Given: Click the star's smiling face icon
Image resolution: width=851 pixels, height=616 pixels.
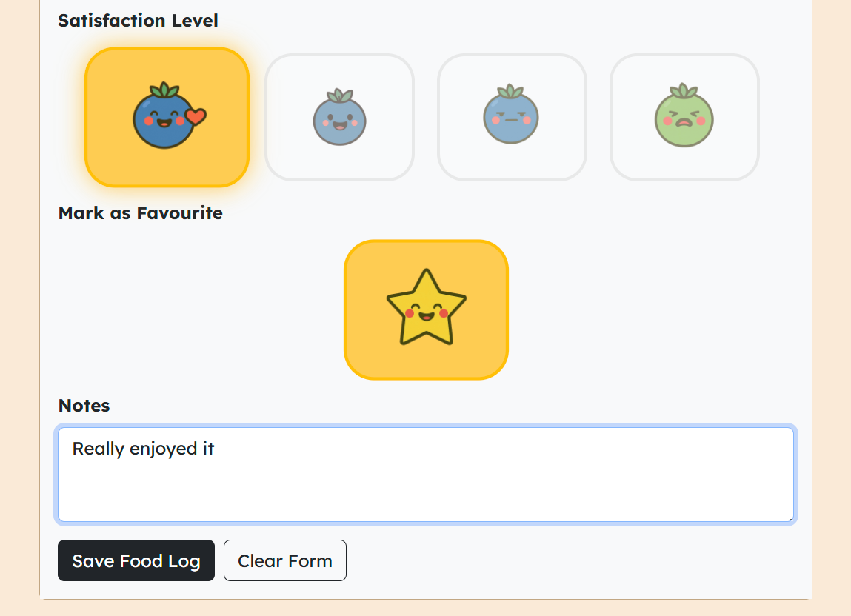Looking at the screenshot, I should tap(426, 307).
